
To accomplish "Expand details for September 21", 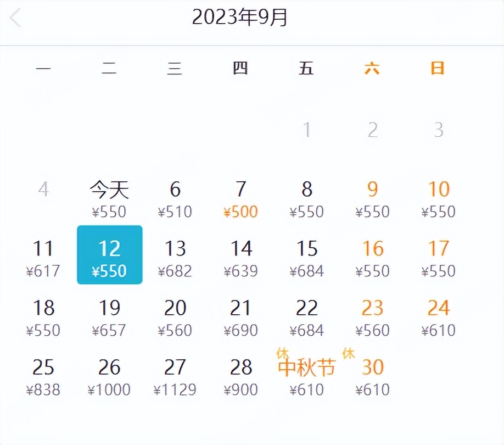I will [x=240, y=308].
